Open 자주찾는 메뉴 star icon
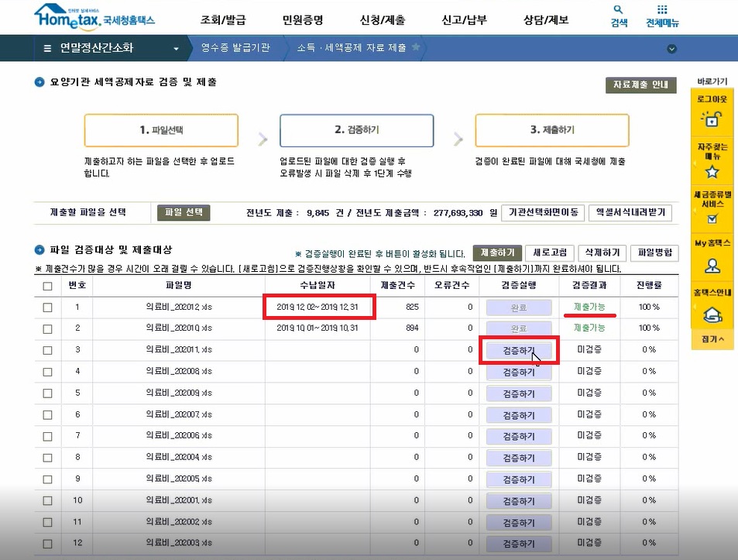 (x=712, y=171)
